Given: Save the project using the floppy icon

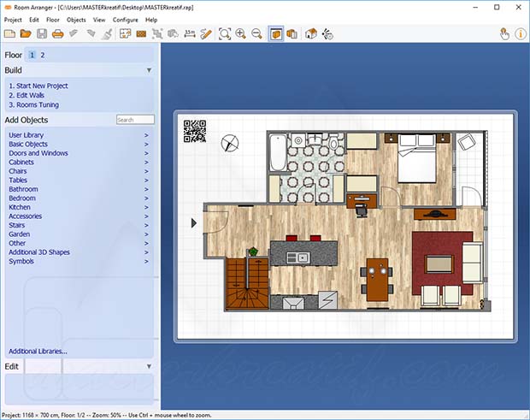Looking at the screenshot, I should tap(42, 34).
